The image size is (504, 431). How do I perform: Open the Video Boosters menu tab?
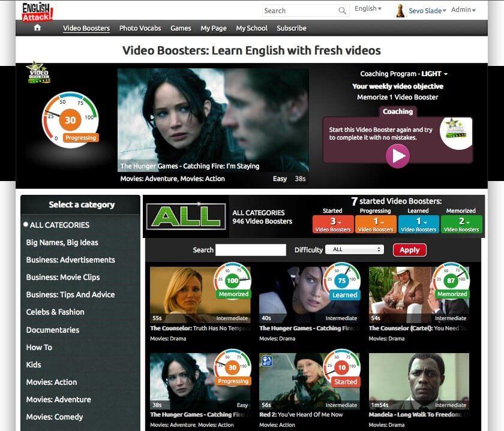point(86,28)
